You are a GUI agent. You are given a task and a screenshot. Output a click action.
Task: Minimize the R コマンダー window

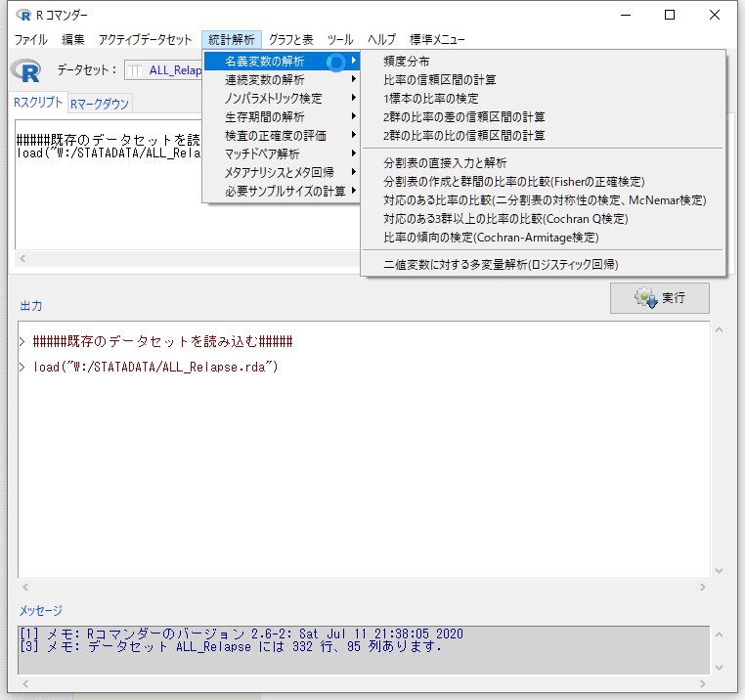[626, 16]
